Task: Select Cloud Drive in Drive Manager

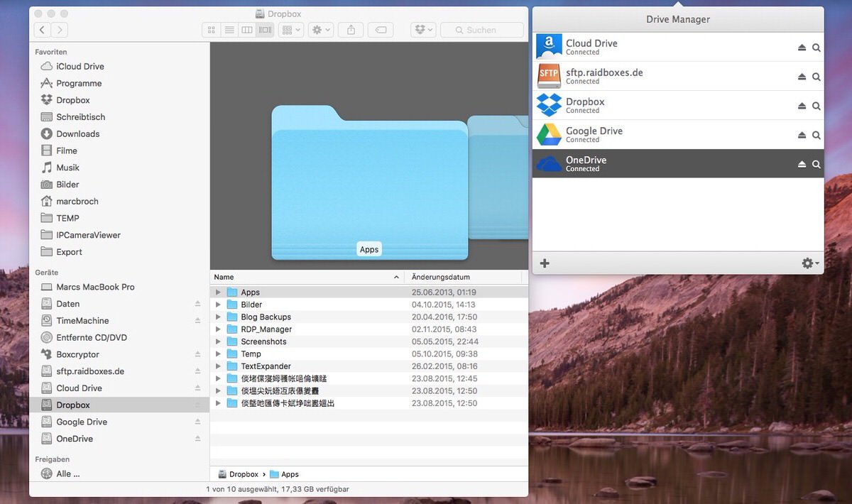Action: tap(678, 47)
